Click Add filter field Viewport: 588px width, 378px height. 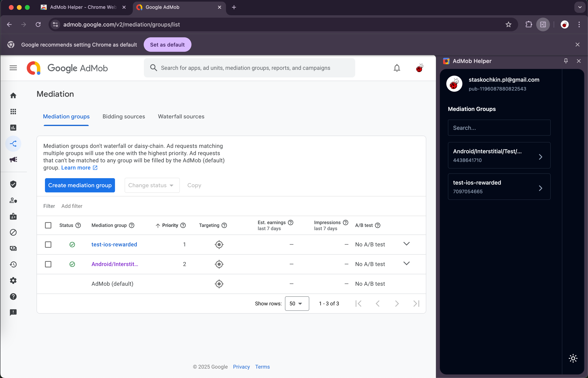pos(72,206)
